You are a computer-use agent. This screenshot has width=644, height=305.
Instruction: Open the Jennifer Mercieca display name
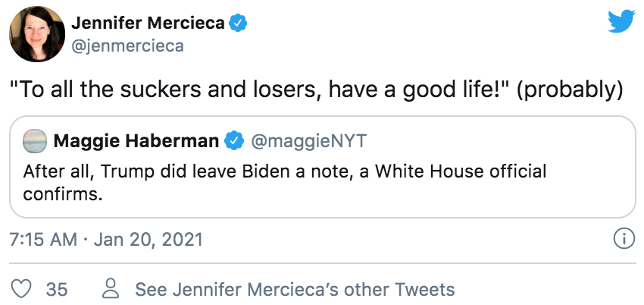(x=148, y=24)
